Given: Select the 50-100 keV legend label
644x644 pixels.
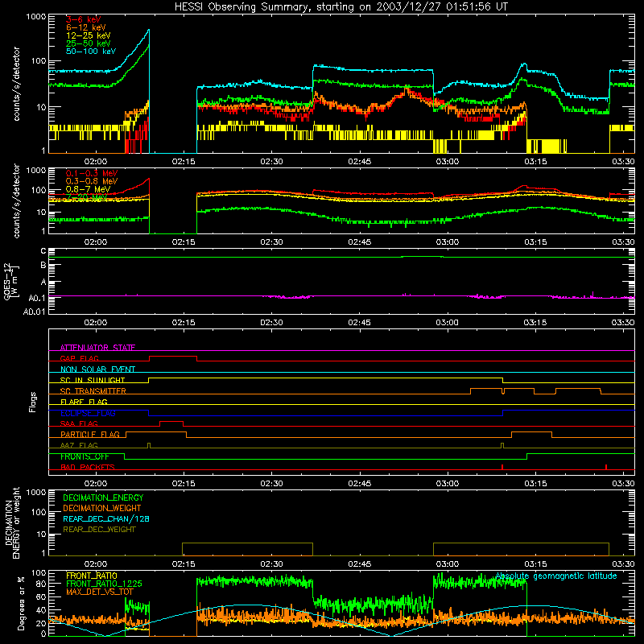Looking at the screenshot, I should click(x=91, y=52).
